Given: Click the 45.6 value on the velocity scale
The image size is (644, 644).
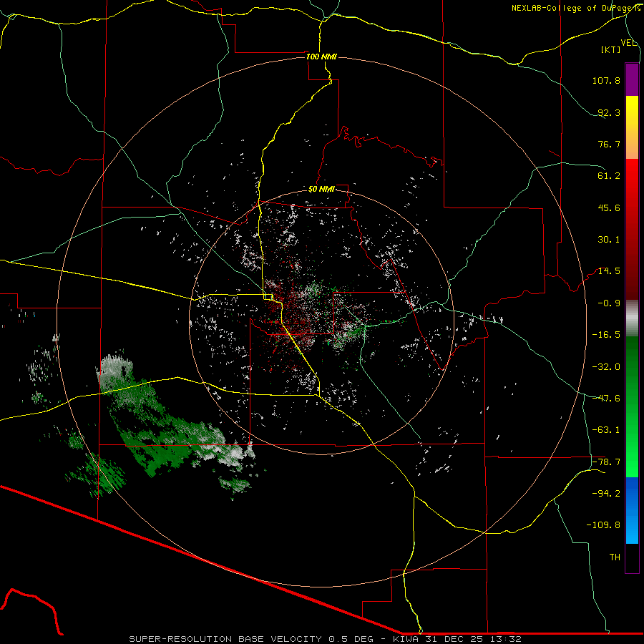Looking at the screenshot, I should pyautogui.click(x=609, y=208).
